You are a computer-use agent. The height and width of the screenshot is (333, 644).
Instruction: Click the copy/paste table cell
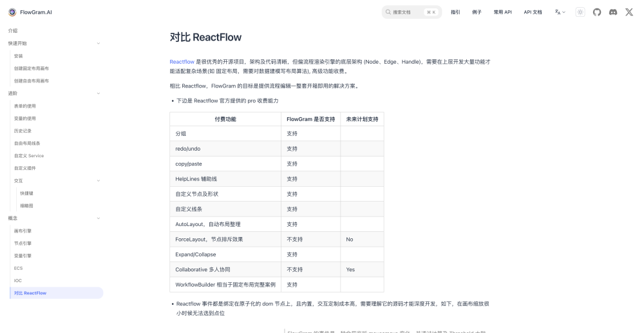(x=225, y=164)
